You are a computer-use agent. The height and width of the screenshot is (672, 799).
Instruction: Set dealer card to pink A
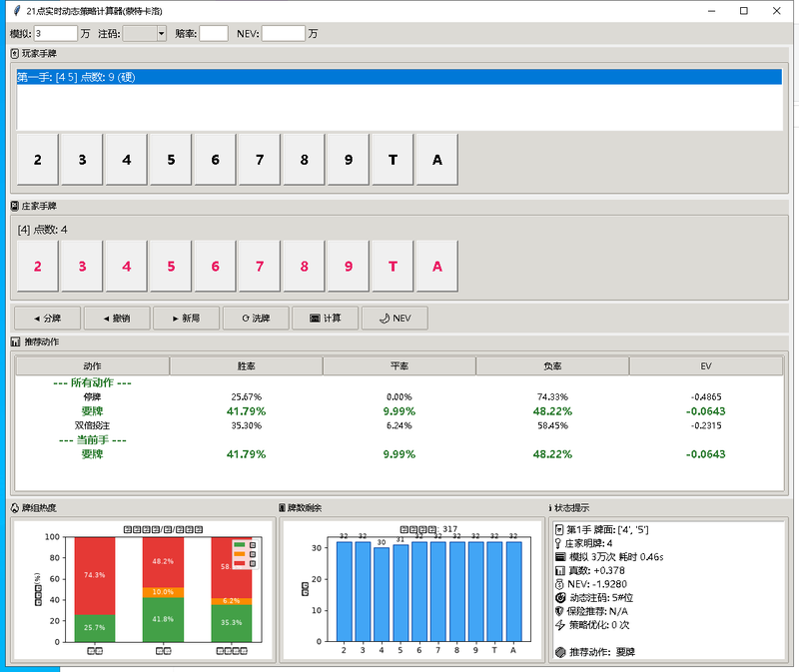pyautogui.click(x=437, y=266)
